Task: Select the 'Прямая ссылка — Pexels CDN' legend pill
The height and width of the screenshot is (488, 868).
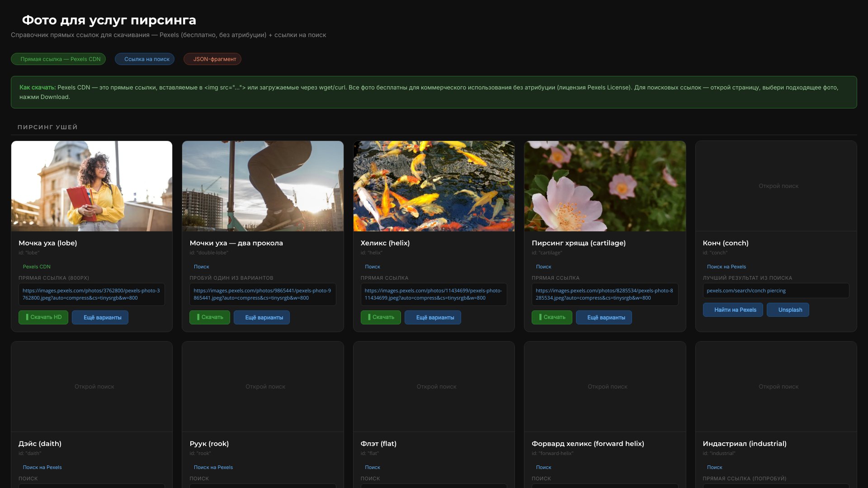Action: point(58,59)
